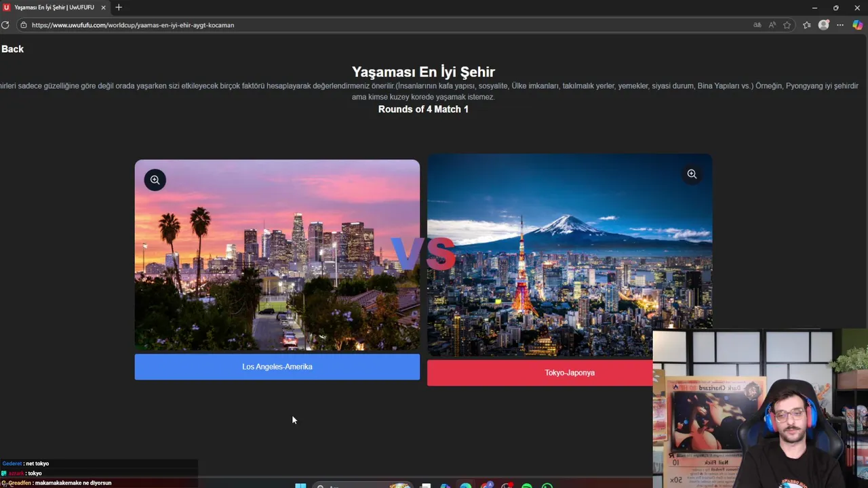Zoom into the Los Angeles photo via magnifier icon
Image resolution: width=868 pixels, height=488 pixels.
[x=155, y=180]
